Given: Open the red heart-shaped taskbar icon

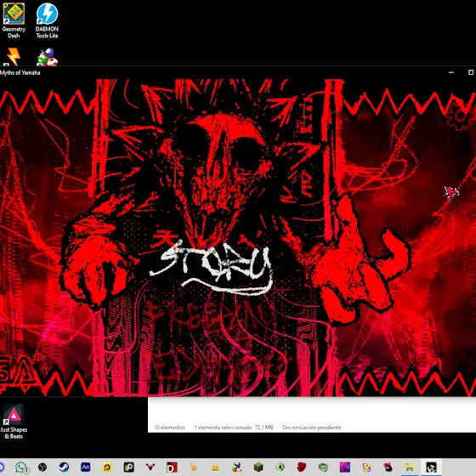Looking at the screenshot, I should 302,467.
